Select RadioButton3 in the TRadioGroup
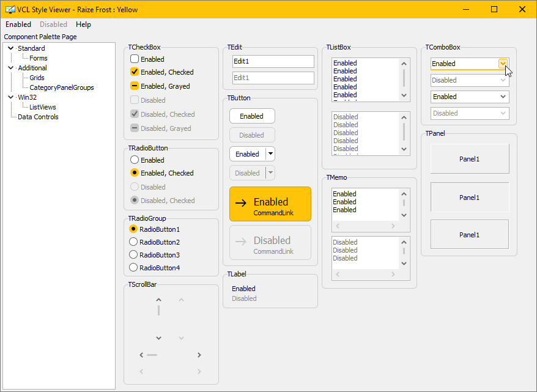This screenshot has height=392, width=537. (133, 254)
